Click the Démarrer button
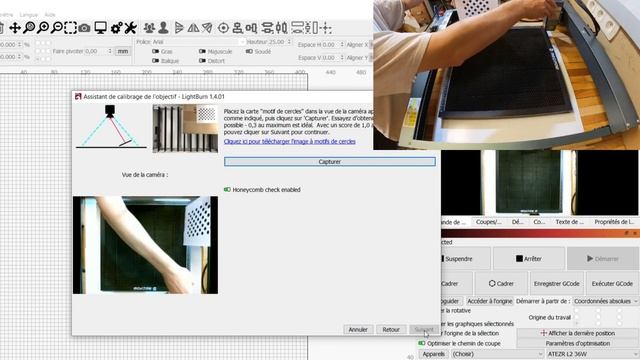 tap(602, 259)
